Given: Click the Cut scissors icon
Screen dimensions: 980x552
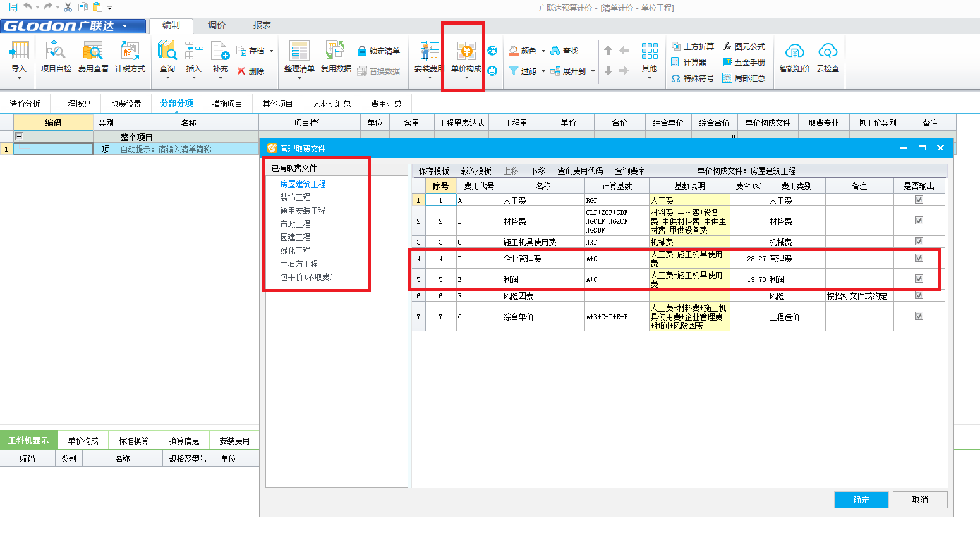Looking at the screenshot, I should coord(68,7).
